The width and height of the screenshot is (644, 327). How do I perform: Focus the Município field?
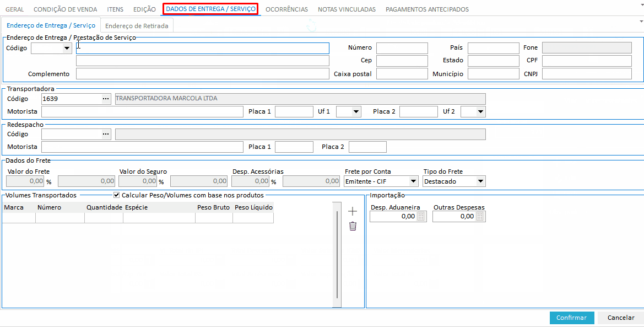[x=493, y=74]
